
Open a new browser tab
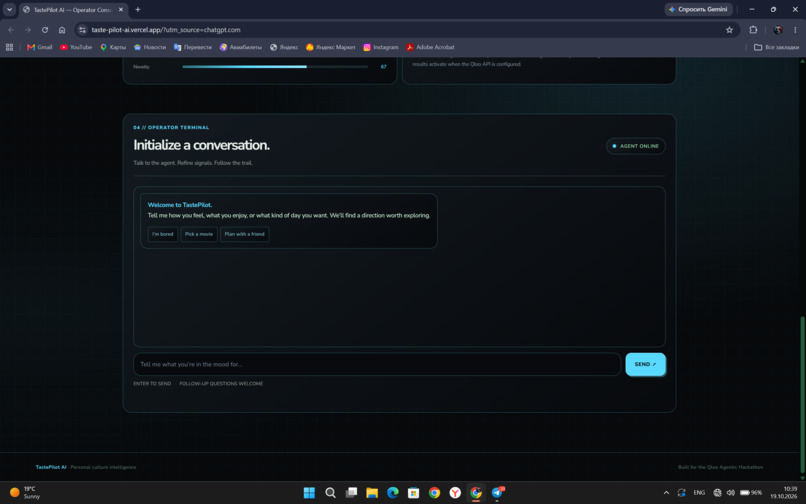pos(138,9)
